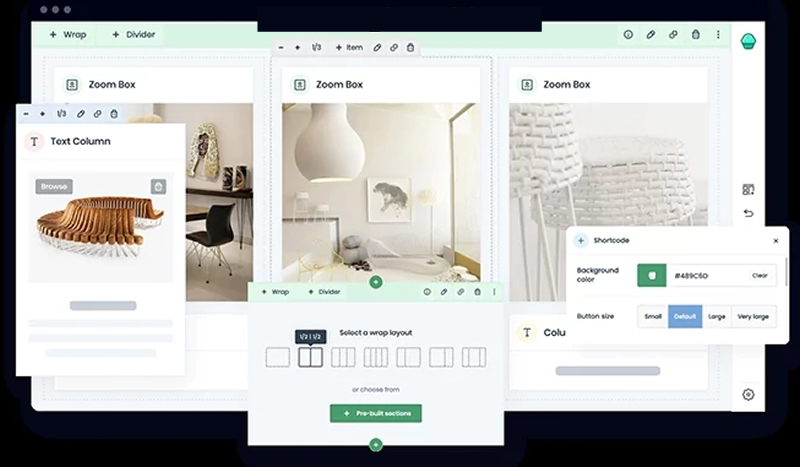Click Divider in the top green toolbar

point(133,34)
